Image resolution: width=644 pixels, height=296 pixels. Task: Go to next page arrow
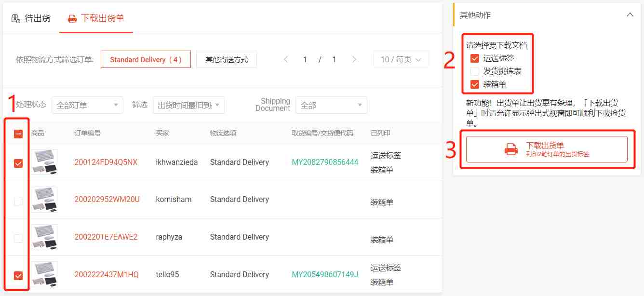354,60
